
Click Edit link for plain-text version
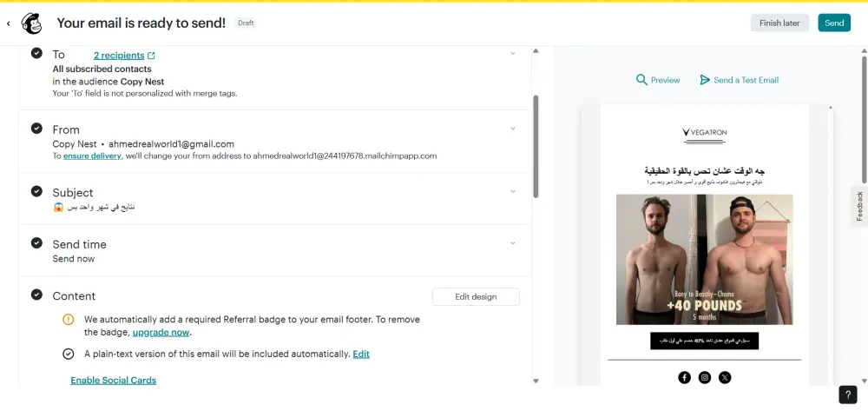click(x=361, y=354)
